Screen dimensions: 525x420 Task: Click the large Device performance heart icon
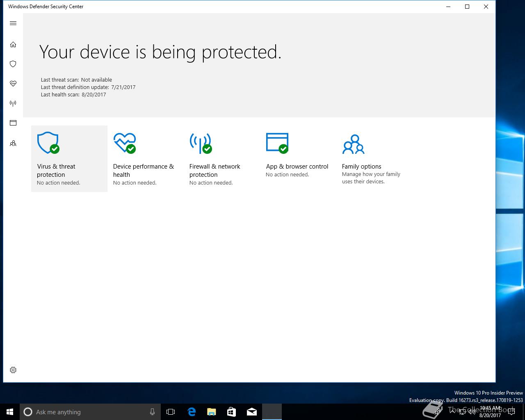[125, 143]
